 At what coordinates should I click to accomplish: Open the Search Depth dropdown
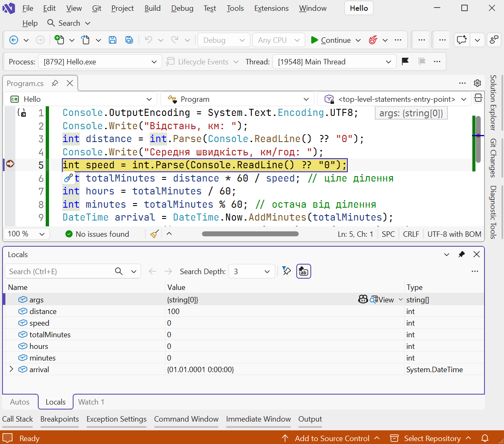pyautogui.click(x=252, y=271)
